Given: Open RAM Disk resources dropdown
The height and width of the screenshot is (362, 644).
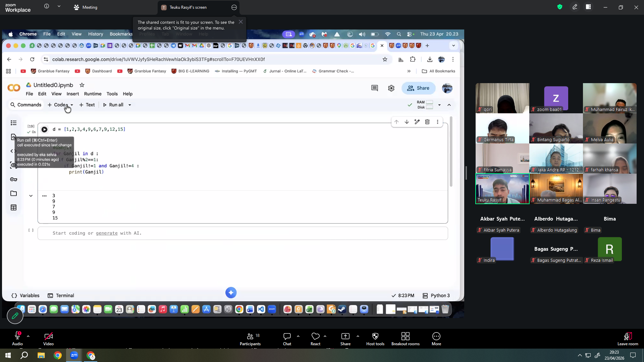Looking at the screenshot, I should click(x=439, y=105).
